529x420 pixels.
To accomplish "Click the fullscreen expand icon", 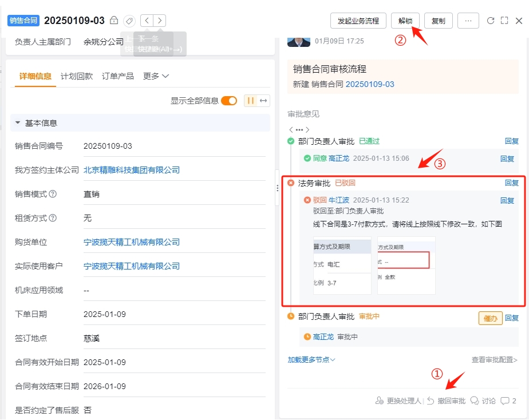I will point(504,21).
